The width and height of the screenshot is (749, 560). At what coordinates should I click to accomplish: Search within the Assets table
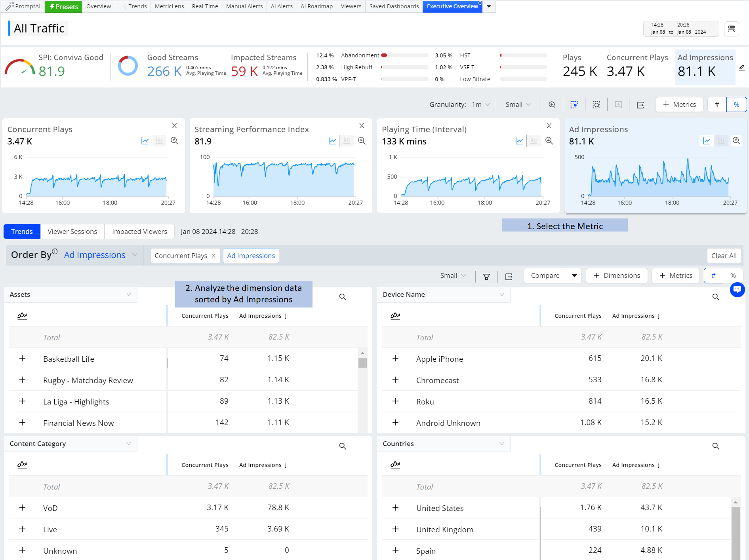click(x=343, y=297)
